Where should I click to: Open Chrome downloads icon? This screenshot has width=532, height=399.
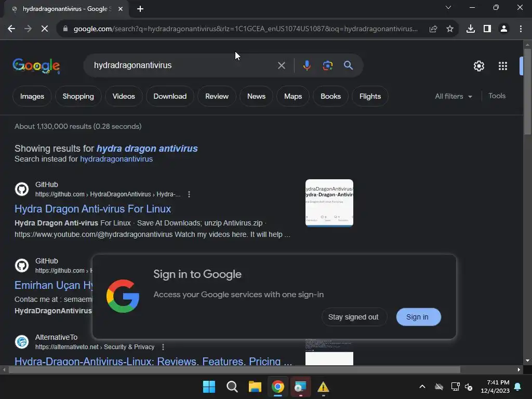click(471, 29)
